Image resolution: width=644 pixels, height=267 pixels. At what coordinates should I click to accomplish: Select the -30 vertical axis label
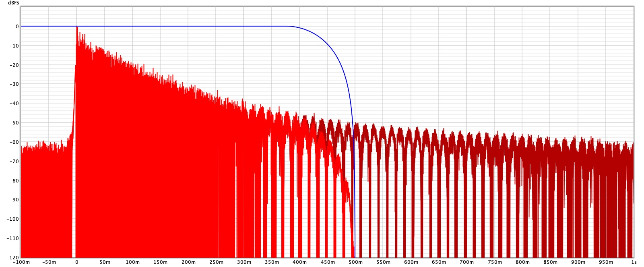click(x=14, y=84)
